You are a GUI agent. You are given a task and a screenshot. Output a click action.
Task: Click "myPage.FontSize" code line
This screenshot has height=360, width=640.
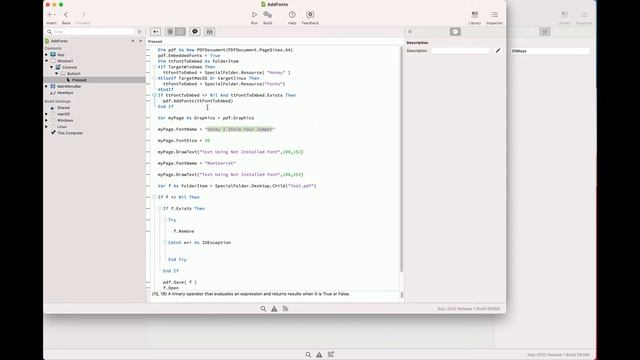tap(184, 140)
